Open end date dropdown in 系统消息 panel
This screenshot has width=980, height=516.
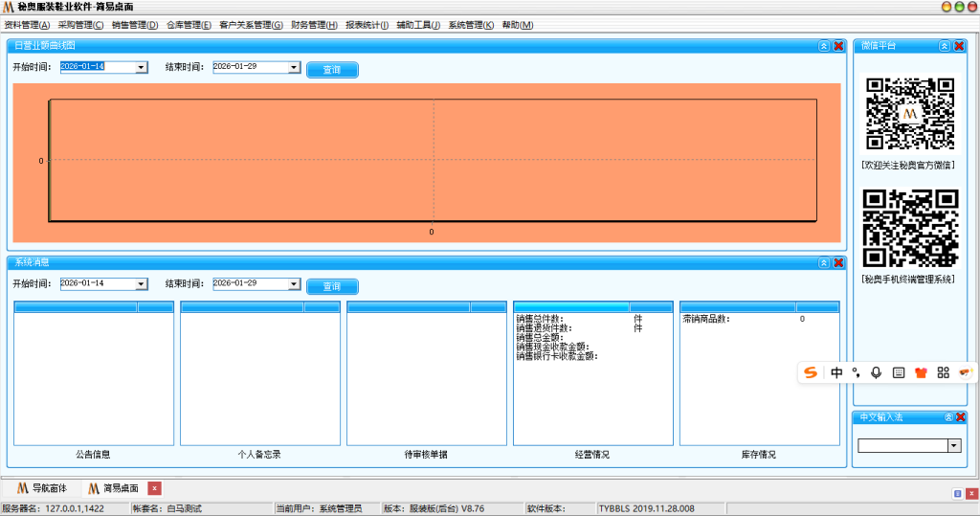pyautogui.click(x=295, y=284)
